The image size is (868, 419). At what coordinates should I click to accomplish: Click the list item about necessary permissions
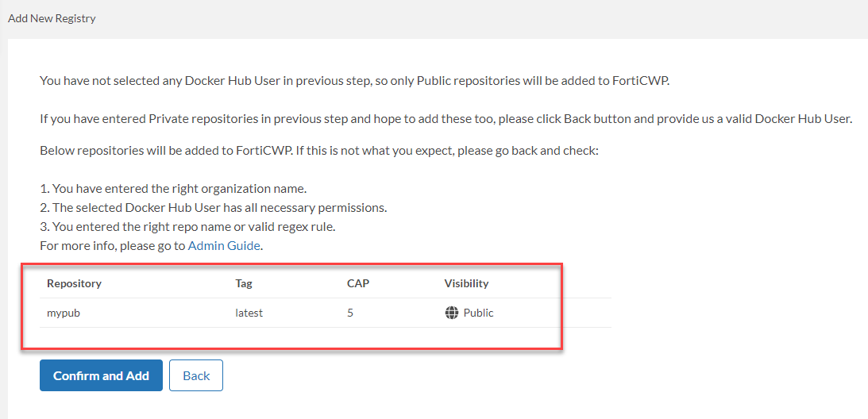(213, 207)
